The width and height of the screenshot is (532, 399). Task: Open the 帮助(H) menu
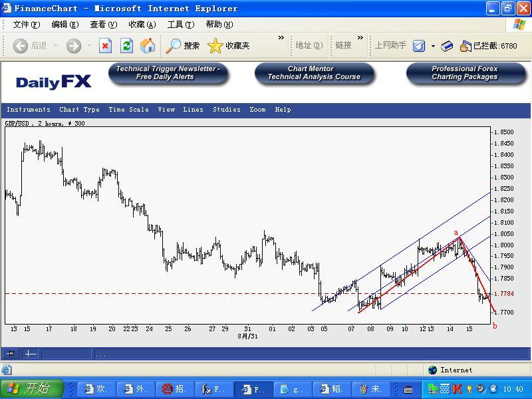[x=219, y=25]
